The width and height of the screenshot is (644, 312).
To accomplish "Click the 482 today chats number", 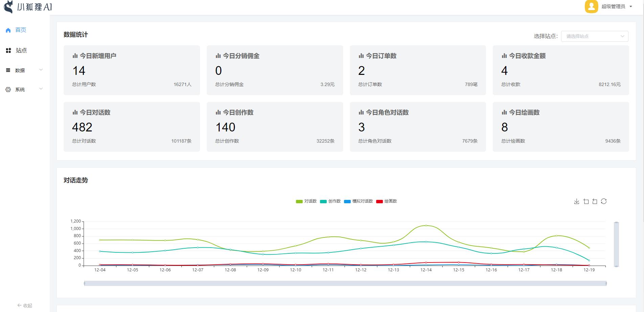I will click(82, 127).
